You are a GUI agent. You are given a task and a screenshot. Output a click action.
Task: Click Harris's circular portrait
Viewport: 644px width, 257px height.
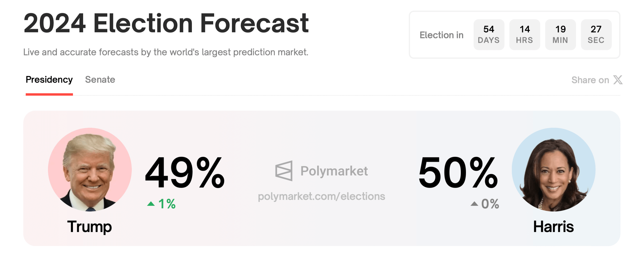tap(553, 170)
